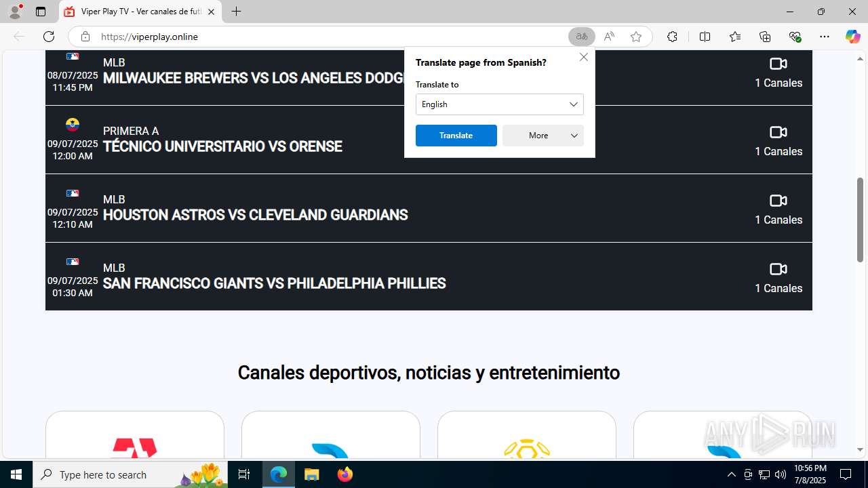Open the Favorites list icon
The image size is (868, 488).
[x=735, y=37]
